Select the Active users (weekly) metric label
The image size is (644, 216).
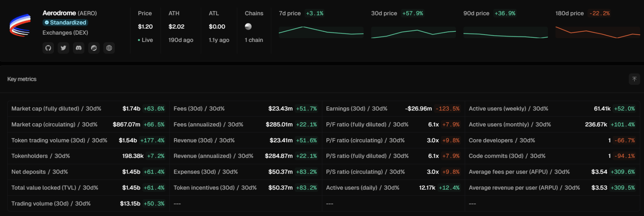[508, 109]
